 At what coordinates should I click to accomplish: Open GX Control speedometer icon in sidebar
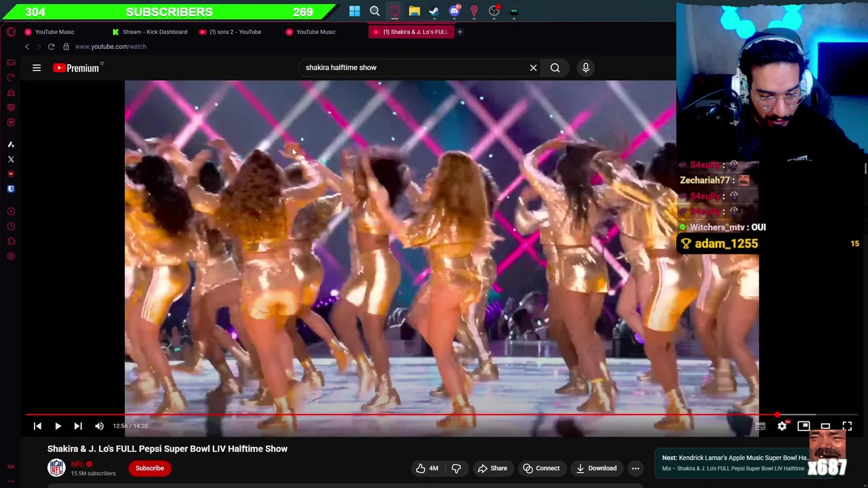11,77
